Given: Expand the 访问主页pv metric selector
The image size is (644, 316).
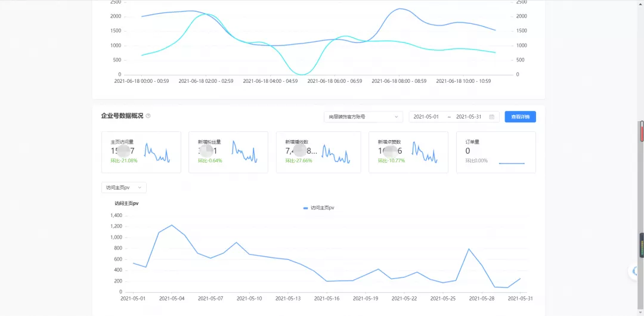Looking at the screenshot, I should coord(124,187).
